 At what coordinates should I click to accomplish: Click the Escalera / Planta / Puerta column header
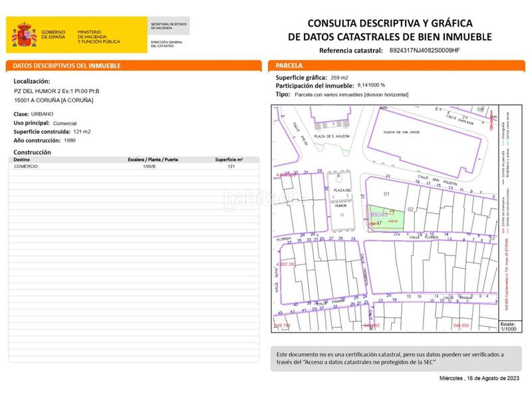click(153, 160)
